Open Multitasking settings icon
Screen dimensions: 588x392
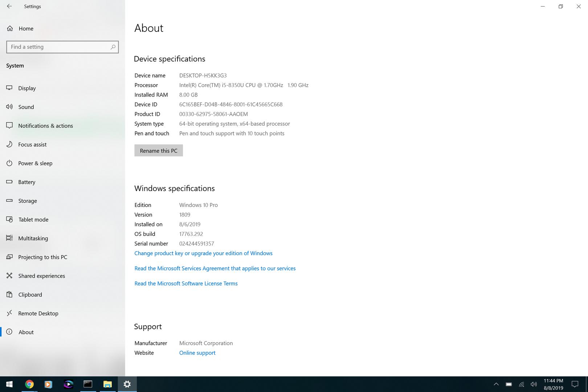tap(9, 238)
